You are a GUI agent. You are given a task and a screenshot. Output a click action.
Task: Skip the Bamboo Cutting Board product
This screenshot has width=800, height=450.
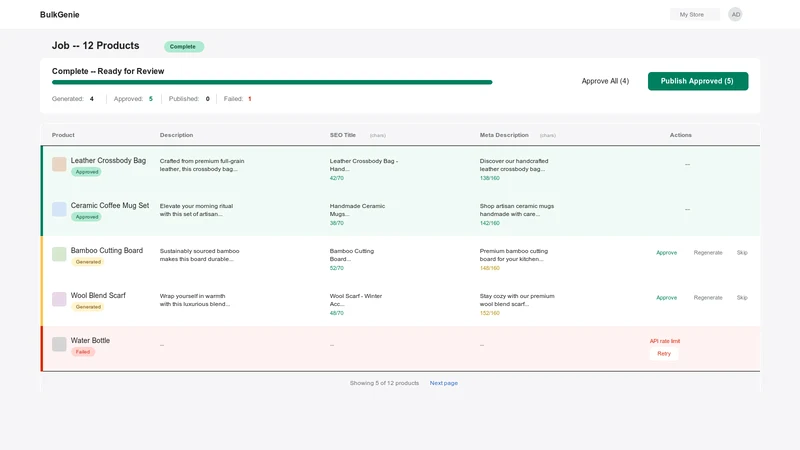click(x=742, y=253)
